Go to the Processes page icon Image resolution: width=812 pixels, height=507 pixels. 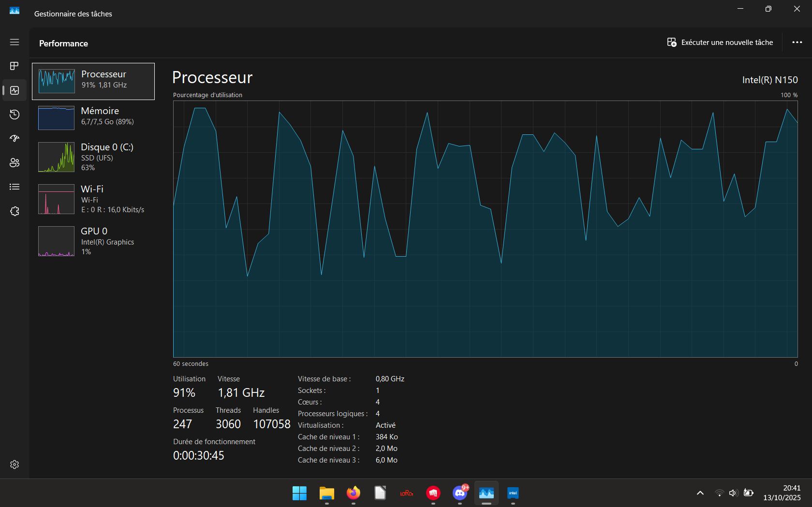[15, 66]
